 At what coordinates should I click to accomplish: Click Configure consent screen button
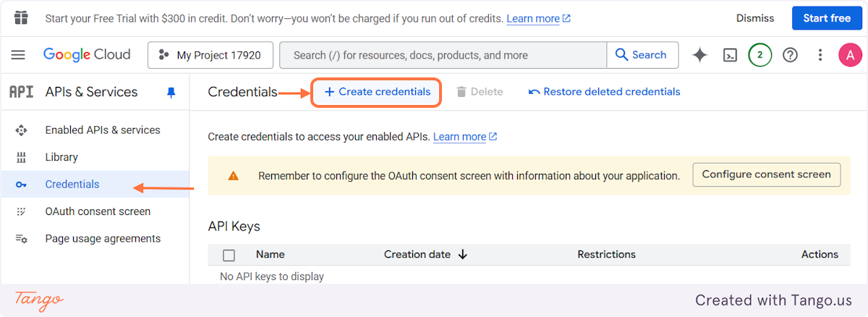click(x=766, y=174)
